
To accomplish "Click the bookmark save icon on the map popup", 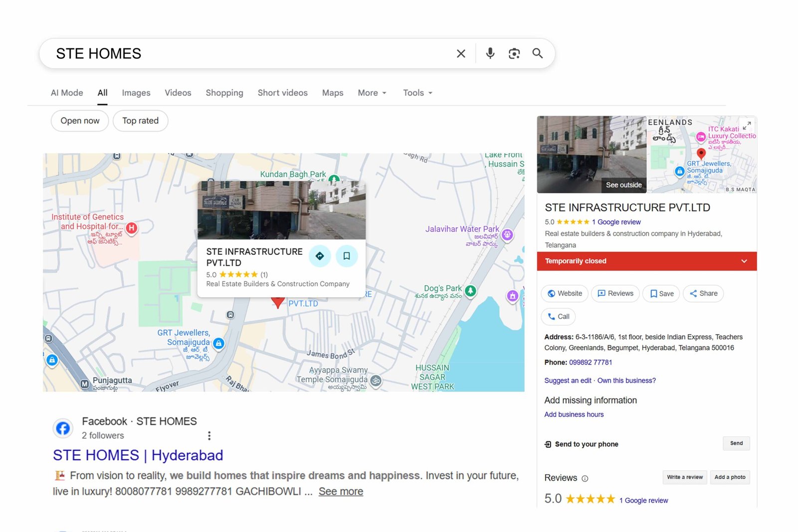I will 347,256.
